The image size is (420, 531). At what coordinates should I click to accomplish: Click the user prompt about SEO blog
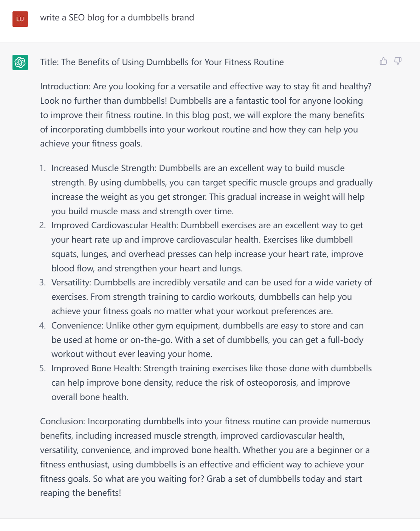(x=117, y=18)
